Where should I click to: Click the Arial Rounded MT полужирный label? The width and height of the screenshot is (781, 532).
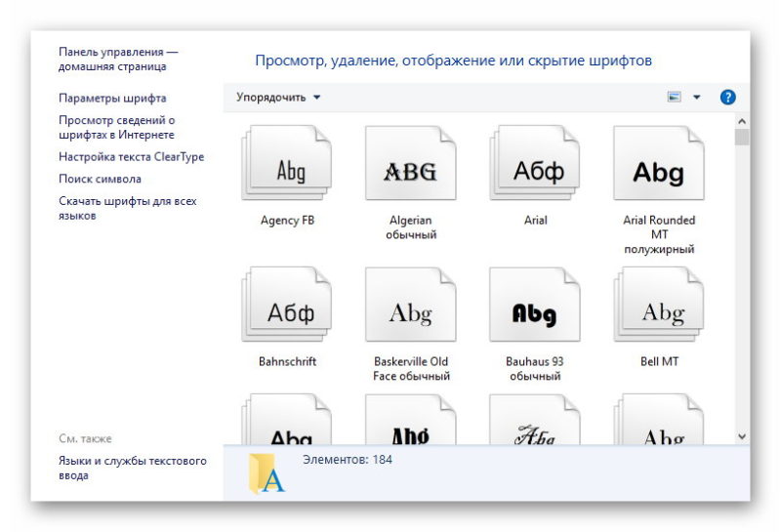pyautogui.click(x=659, y=234)
